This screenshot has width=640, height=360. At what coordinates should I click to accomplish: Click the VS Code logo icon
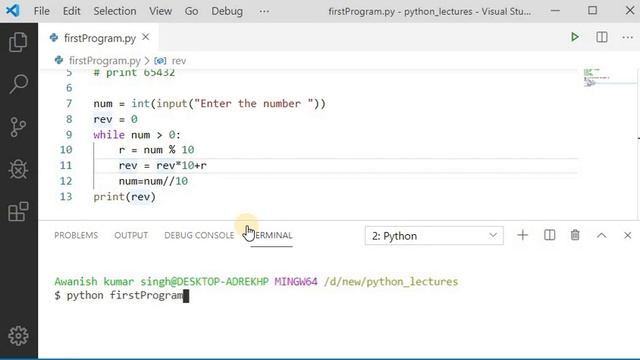[x=12, y=10]
